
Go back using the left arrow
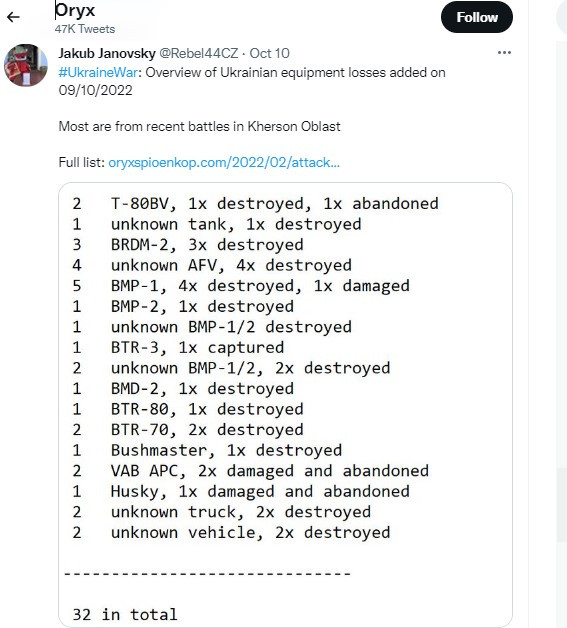[13, 17]
